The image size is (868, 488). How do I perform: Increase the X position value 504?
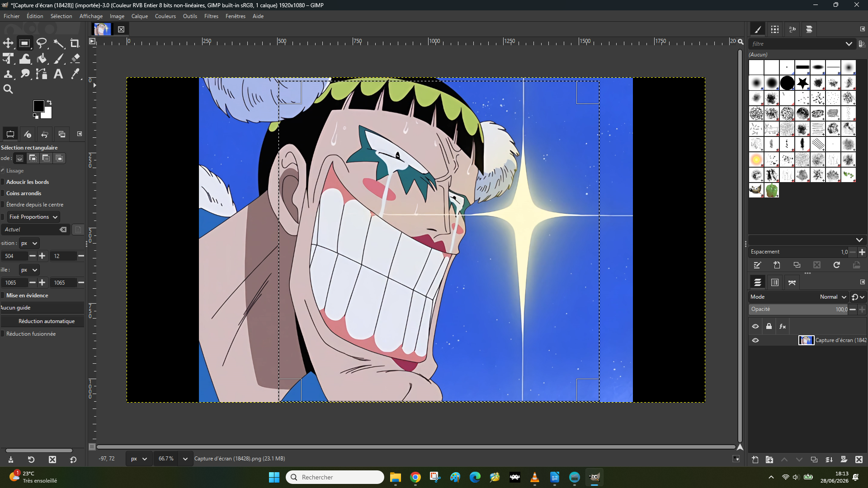42,256
